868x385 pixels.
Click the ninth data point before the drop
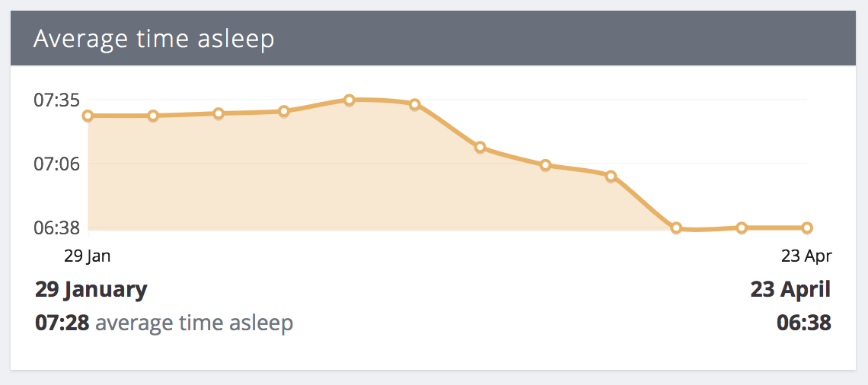tap(611, 177)
